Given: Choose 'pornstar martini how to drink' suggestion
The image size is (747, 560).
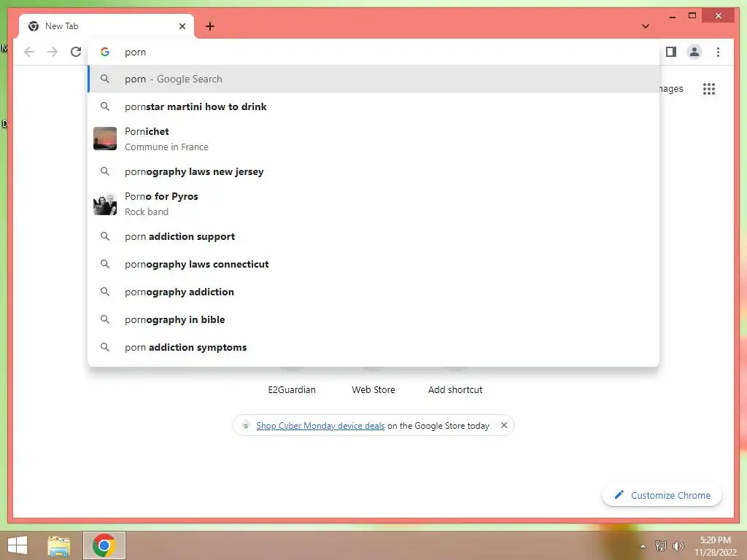Looking at the screenshot, I should 374,106.
